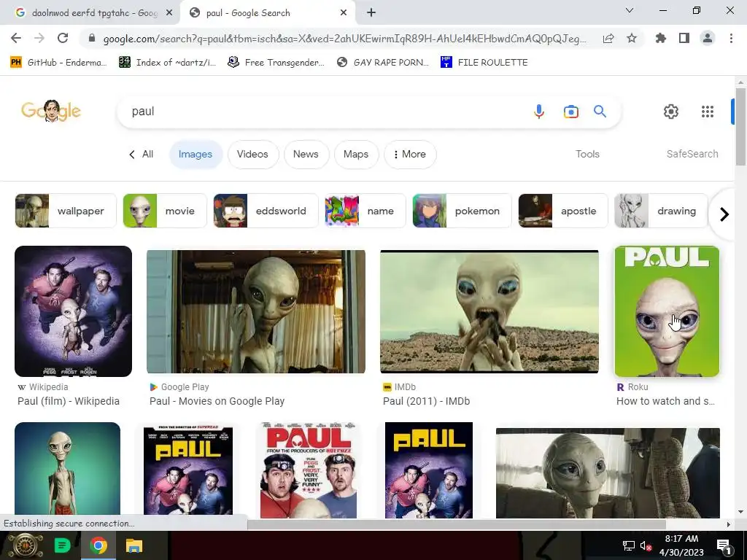
Task: Open the red PAUL poster with two men
Action: (309, 470)
